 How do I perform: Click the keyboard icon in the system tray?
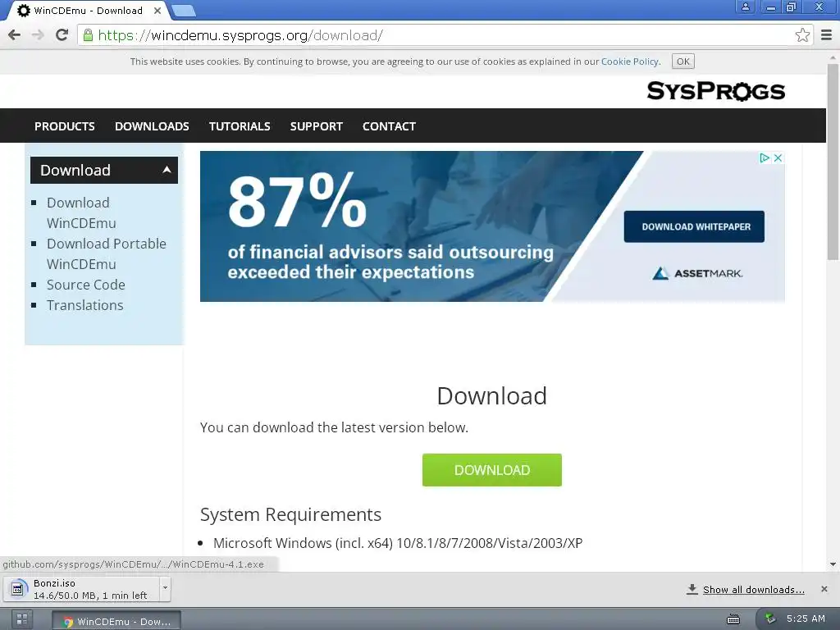click(733, 619)
